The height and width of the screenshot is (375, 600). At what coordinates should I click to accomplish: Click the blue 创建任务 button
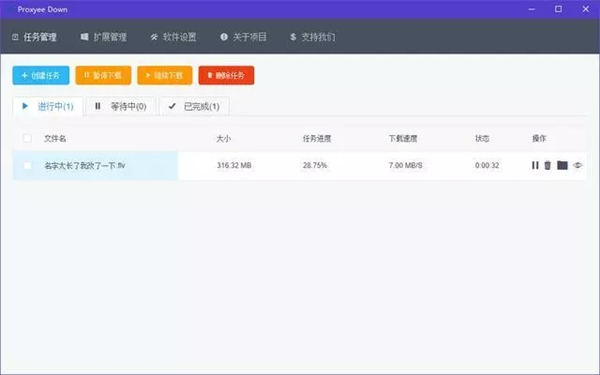point(41,75)
